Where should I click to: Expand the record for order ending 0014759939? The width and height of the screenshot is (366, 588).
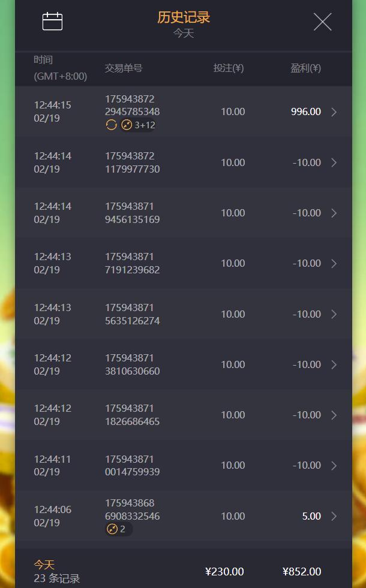(x=334, y=465)
